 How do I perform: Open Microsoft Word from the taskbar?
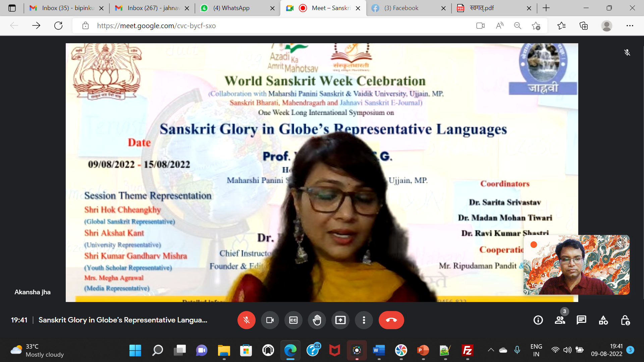pos(379,351)
